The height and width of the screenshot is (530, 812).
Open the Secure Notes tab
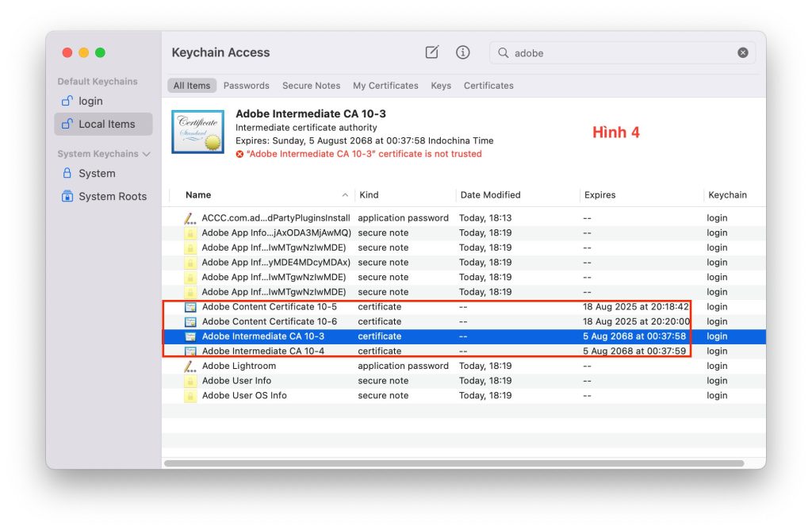311,86
